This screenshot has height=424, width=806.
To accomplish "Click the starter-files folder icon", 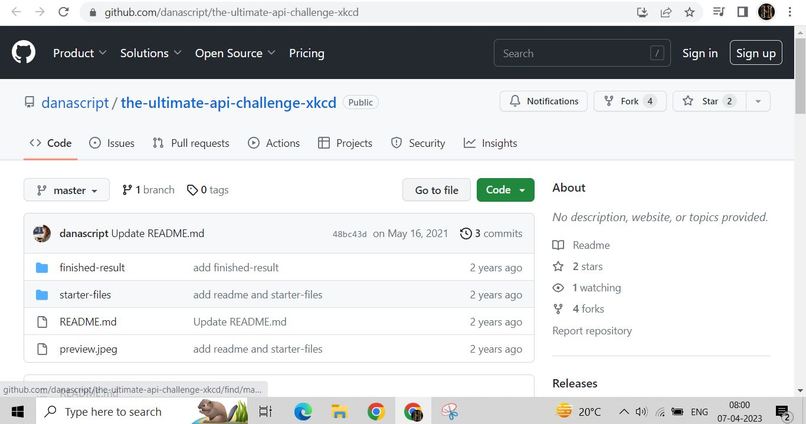I will coord(42,295).
